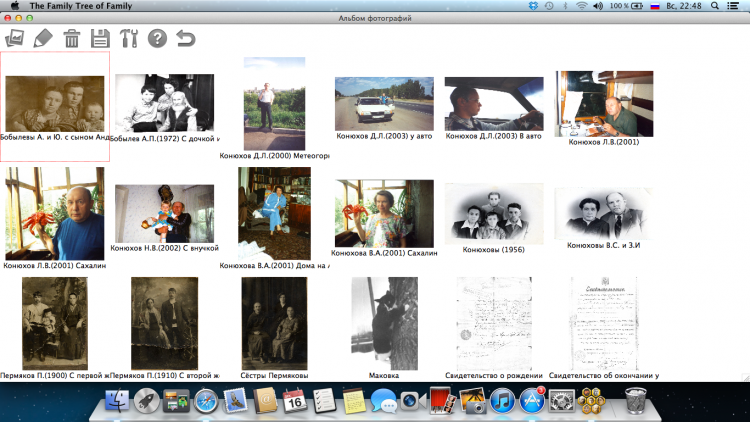The height and width of the screenshot is (422, 750).
Task: Select the Конюхов Л.В.(2001) train photo
Action: 604,104
